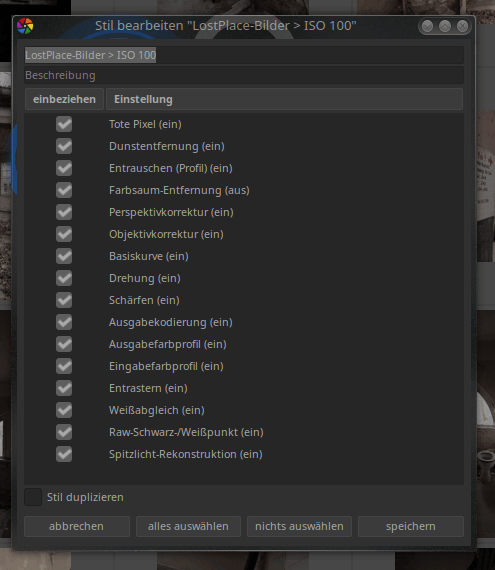Click the abbrechen button
Screen dimensions: 495x570
[77, 526]
